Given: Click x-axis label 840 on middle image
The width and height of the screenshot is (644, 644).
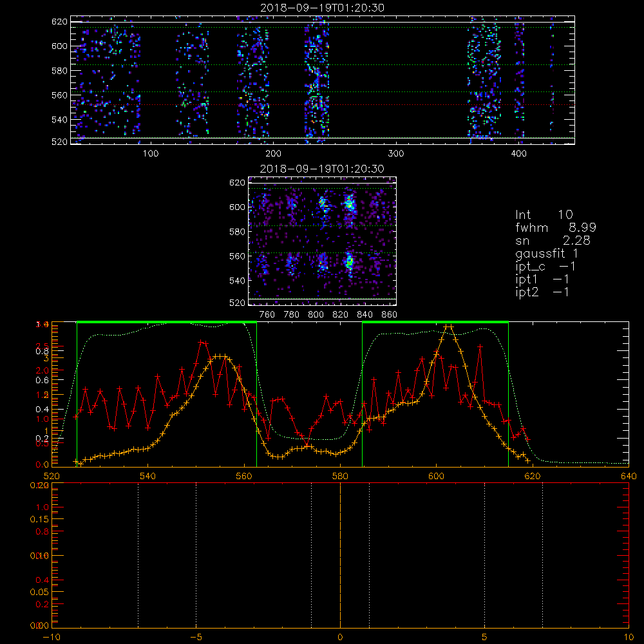Looking at the screenshot, I should point(365,315).
